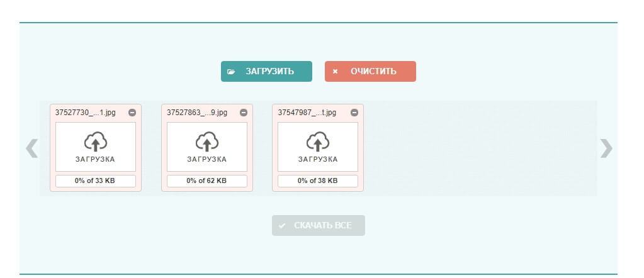Click the 0% of 62 KB progress bar
The width and height of the screenshot is (644, 278).
pos(206,181)
